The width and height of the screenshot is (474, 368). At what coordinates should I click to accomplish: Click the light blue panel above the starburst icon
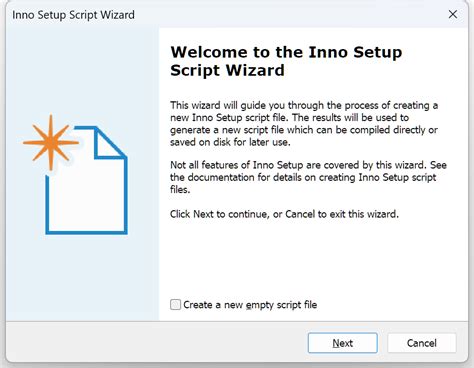tap(83, 70)
